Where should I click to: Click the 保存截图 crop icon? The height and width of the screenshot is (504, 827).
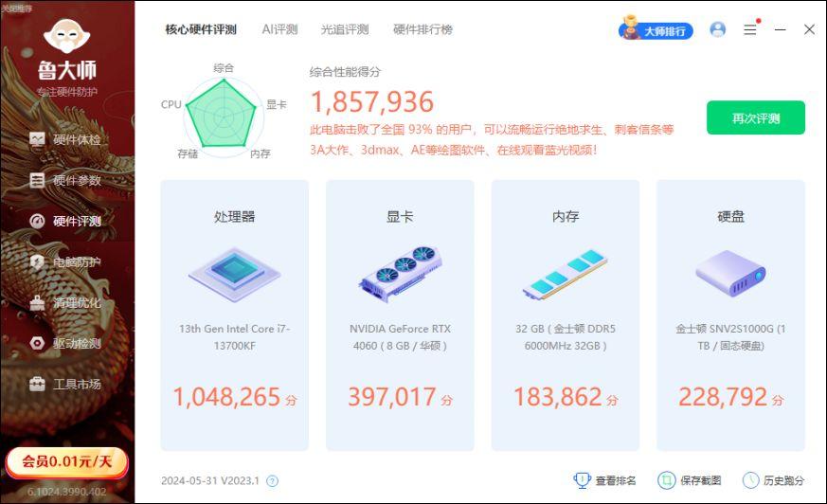666,480
